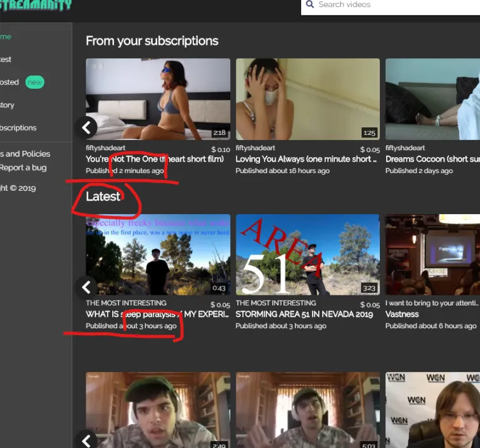Image resolution: width=480 pixels, height=448 pixels.
Task: Open the Boosted sidebar item
Action: point(9,82)
